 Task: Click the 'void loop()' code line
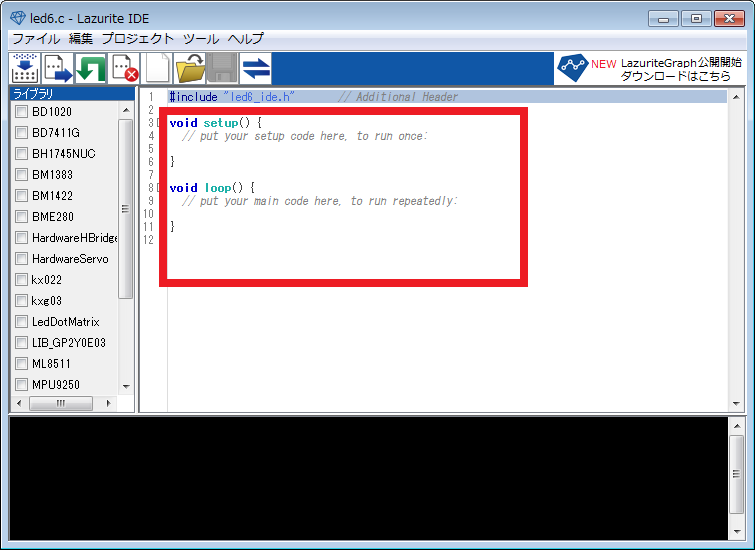click(x=212, y=188)
